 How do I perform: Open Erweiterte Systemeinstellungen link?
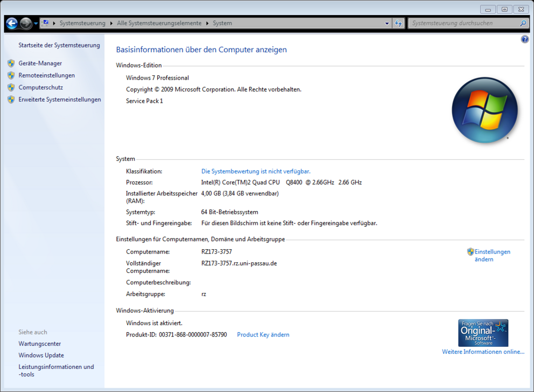(x=60, y=100)
